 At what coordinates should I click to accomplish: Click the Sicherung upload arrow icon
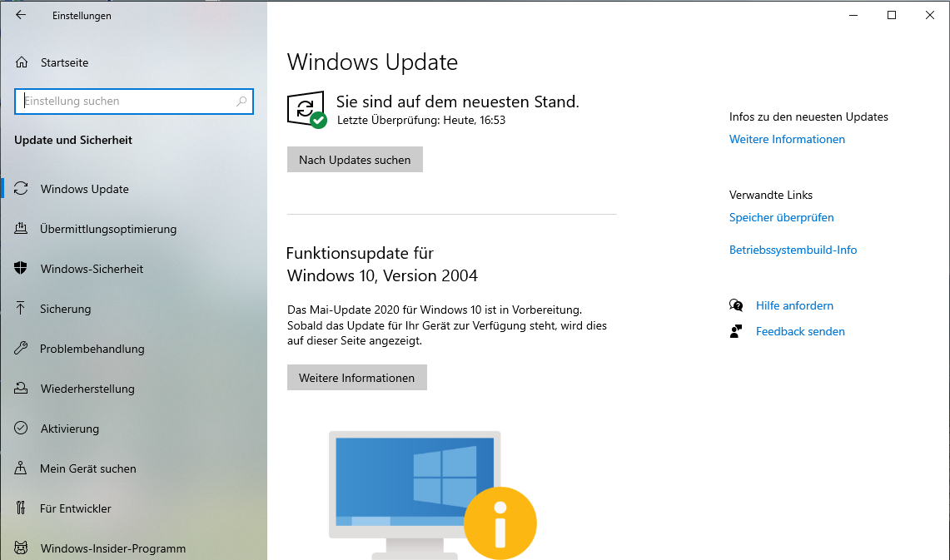(21, 308)
